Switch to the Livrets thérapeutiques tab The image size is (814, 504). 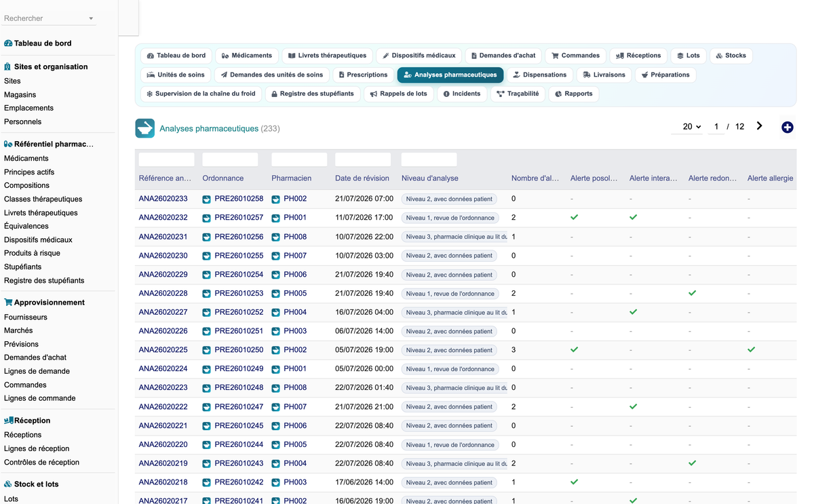pos(327,56)
